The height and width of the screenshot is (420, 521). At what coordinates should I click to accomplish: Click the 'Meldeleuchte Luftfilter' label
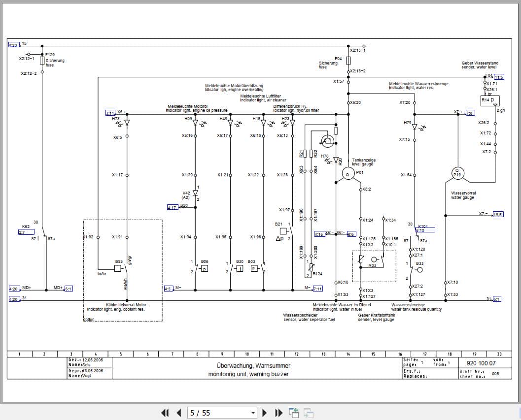click(x=260, y=96)
